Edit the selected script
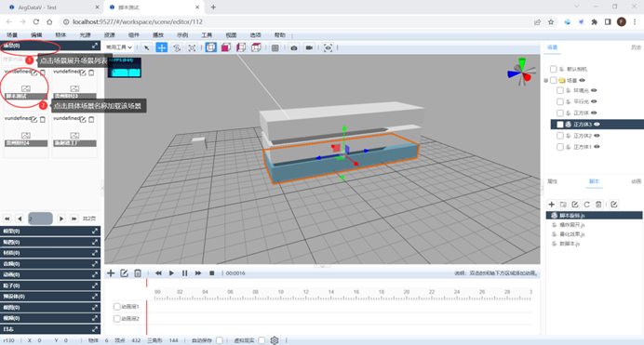 click(575, 205)
